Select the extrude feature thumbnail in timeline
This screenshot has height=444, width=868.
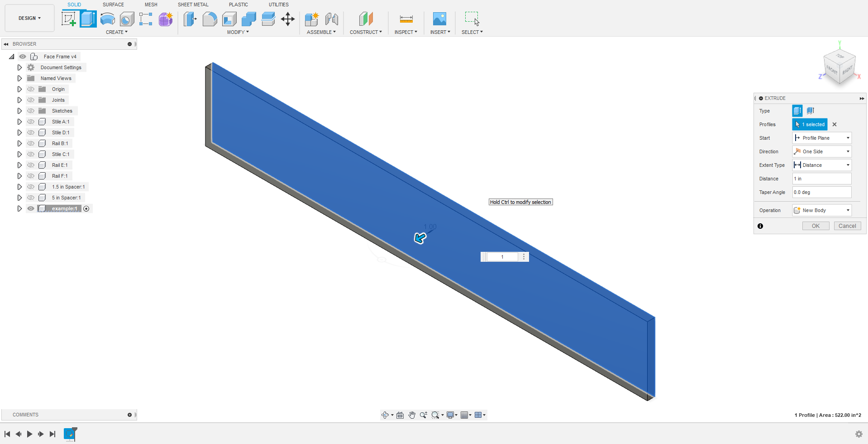(x=70, y=434)
